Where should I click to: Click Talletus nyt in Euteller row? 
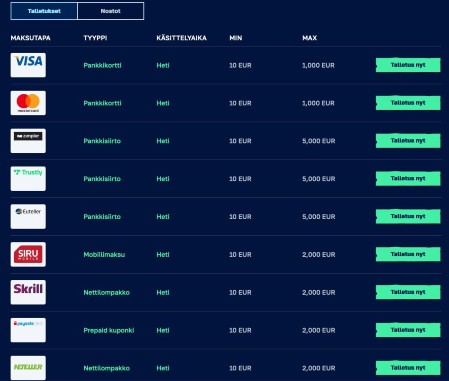click(x=408, y=216)
